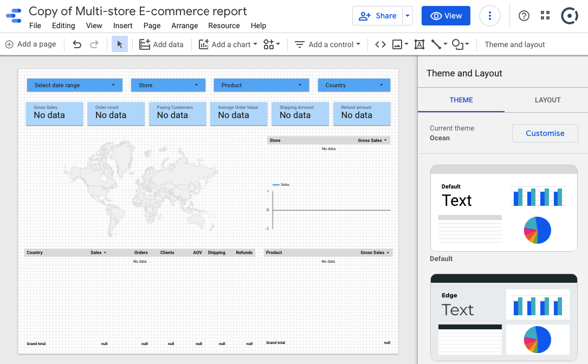The height and width of the screenshot is (364, 588).
Task: Click the Share button
Action: click(377, 16)
